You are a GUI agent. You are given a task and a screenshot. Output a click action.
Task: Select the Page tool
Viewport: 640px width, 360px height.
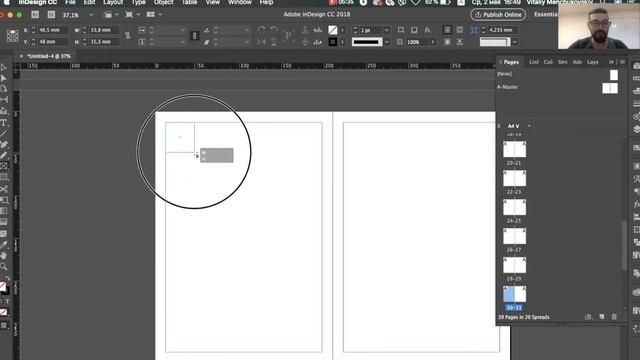click(4, 89)
